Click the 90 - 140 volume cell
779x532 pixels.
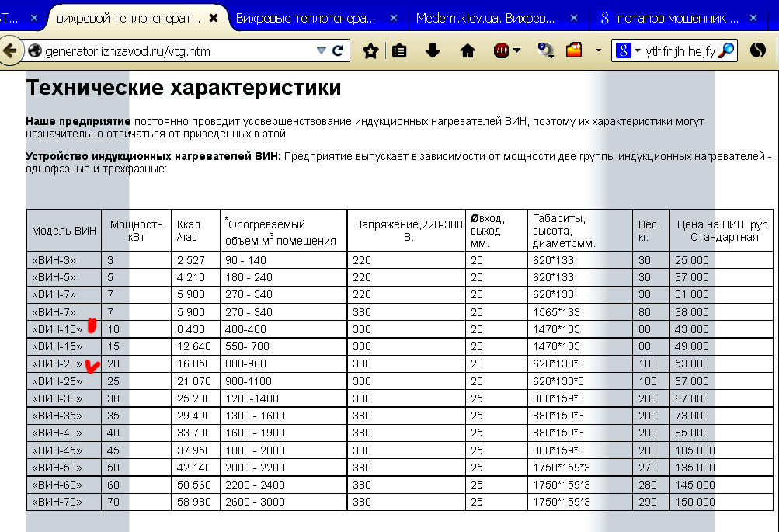click(283, 260)
